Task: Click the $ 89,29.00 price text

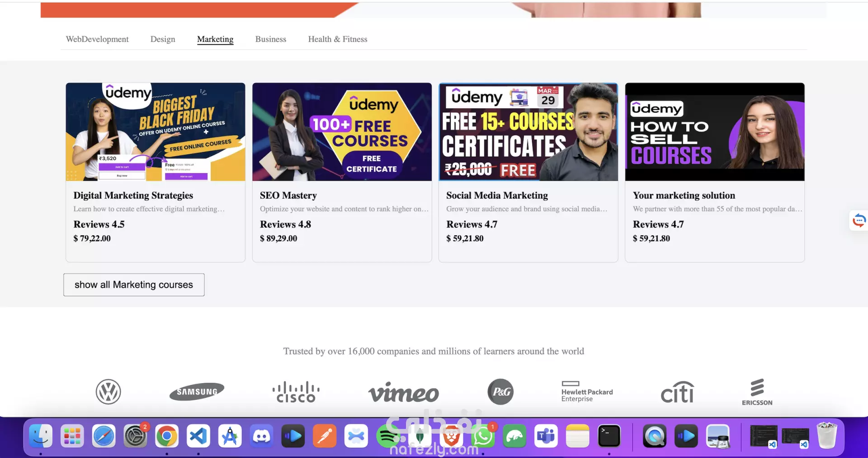Action: [x=278, y=238]
